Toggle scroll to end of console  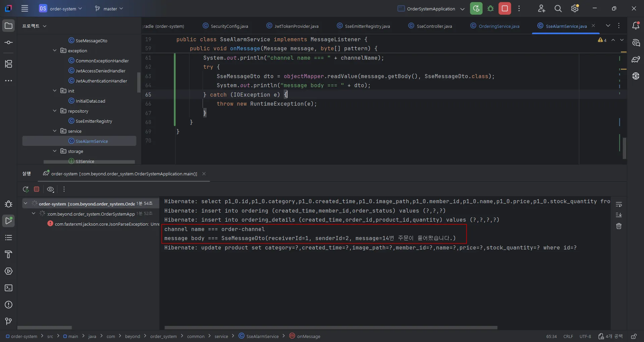click(619, 215)
